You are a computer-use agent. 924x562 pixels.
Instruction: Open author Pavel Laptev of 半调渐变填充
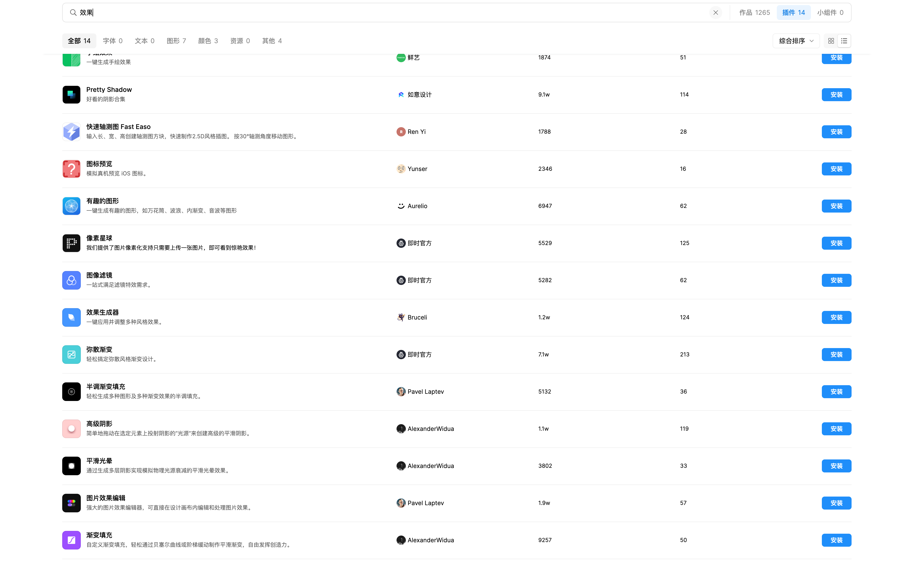[425, 391]
